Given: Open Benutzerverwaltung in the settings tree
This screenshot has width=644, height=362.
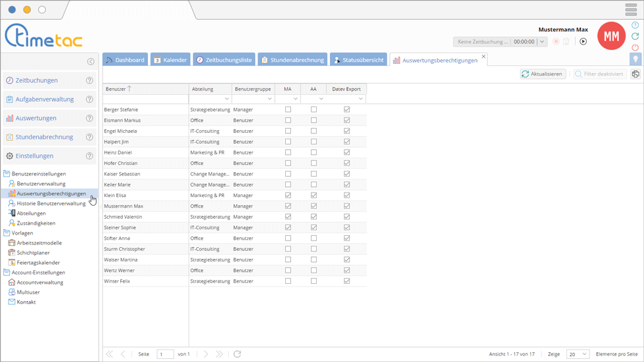Looking at the screenshot, I should pyautogui.click(x=41, y=183).
